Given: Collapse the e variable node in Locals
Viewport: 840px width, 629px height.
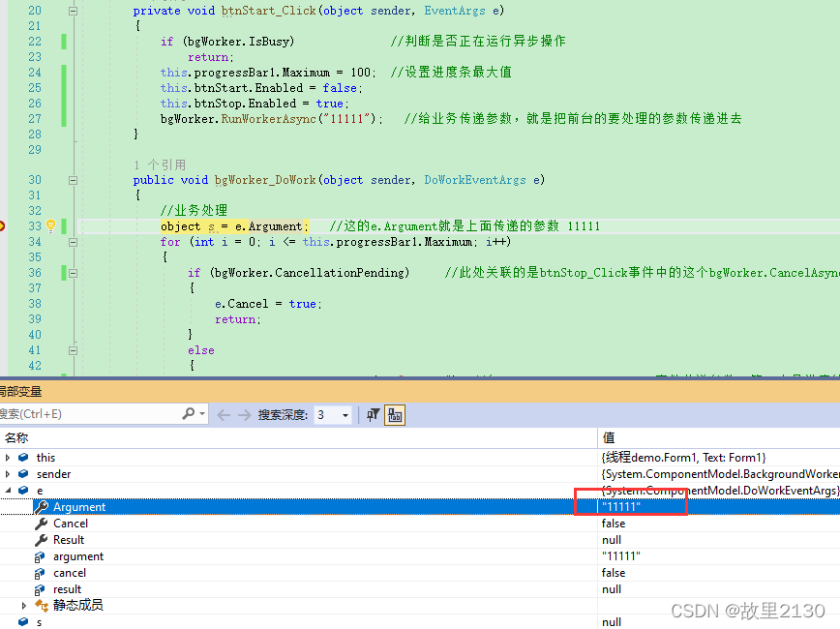Looking at the screenshot, I should [6, 490].
